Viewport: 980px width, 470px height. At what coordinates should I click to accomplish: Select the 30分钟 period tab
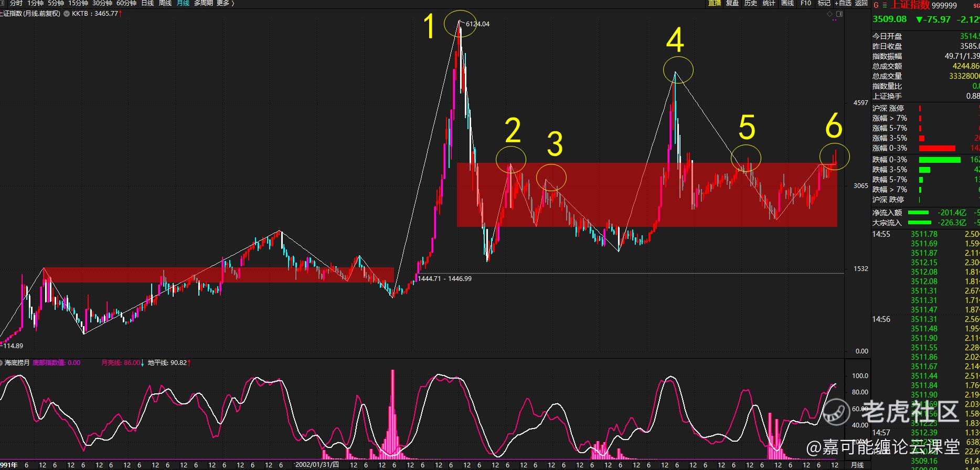pyautogui.click(x=102, y=3)
